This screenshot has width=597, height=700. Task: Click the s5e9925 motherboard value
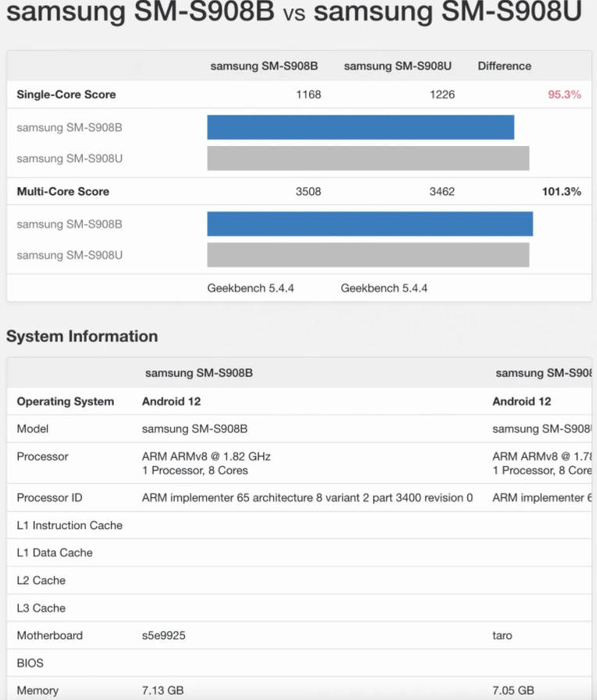pyautogui.click(x=164, y=635)
